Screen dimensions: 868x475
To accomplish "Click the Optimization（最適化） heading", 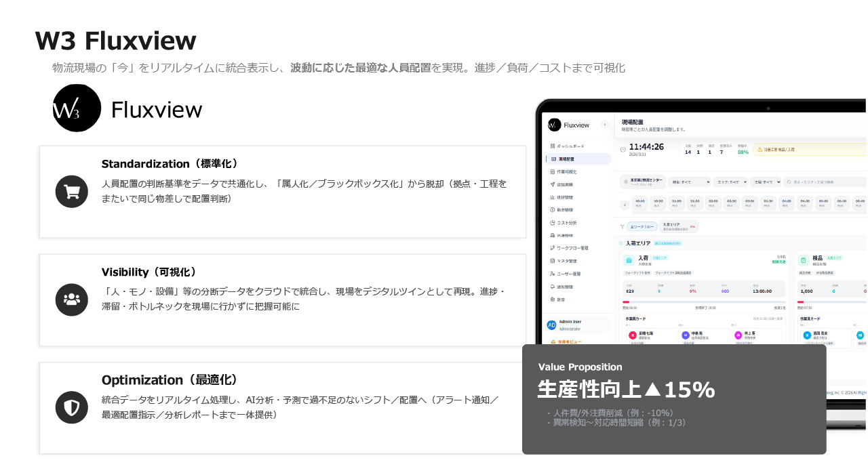I will click(170, 379).
